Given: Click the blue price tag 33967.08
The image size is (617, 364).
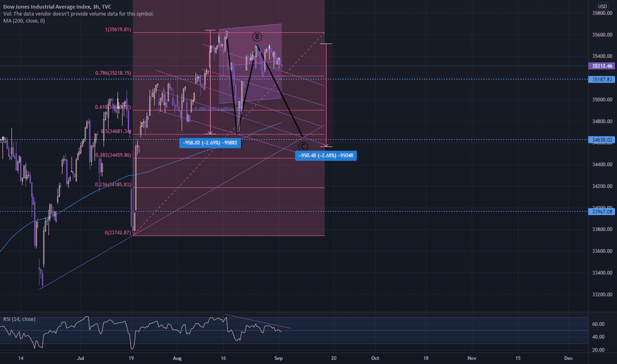Looking at the screenshot, I should pyautogui.click(x=601, y=212).
